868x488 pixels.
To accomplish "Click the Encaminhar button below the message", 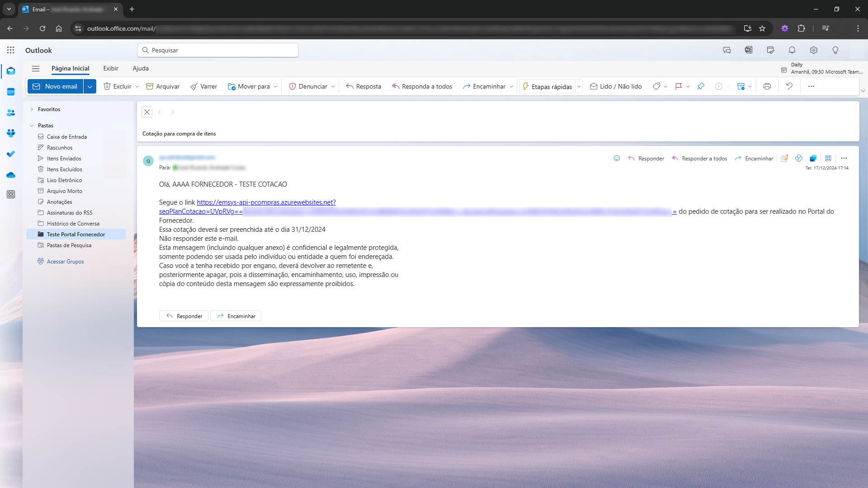I will 236,316.
